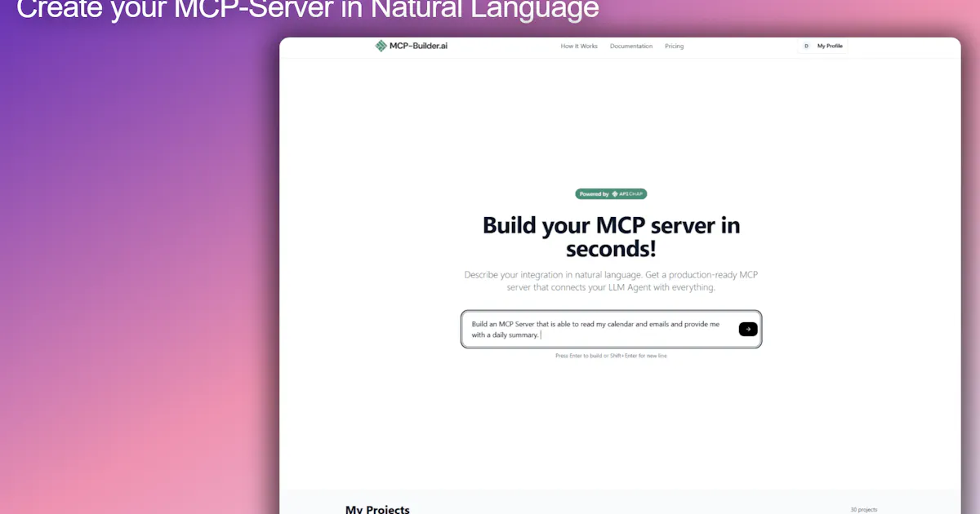Click 'Describe your integration in natural language' subtitle
This screenshot has height=514, width=980.
point(611,281)
